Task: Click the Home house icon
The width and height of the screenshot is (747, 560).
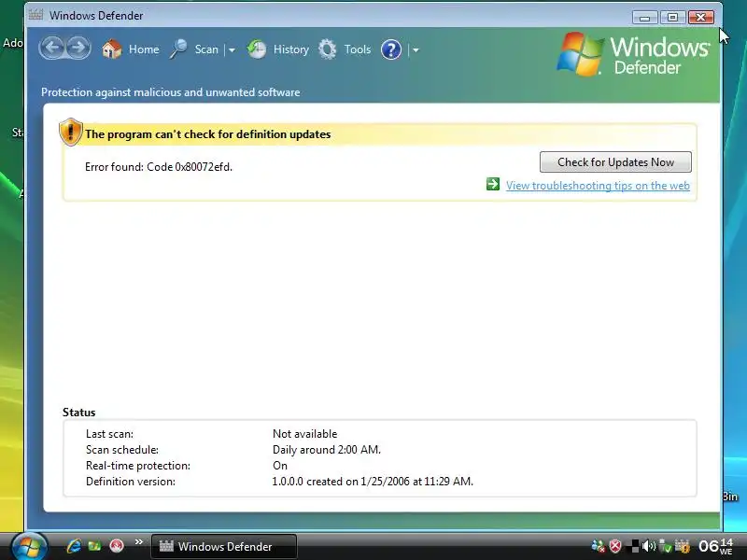Action: click(112, 49)
